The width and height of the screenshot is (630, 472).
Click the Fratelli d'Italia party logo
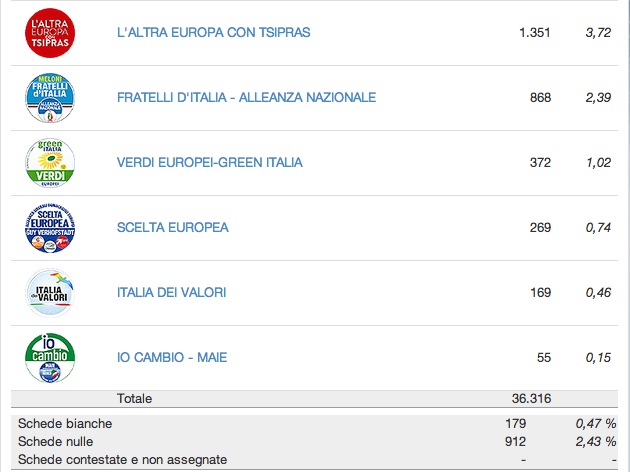click(x=50, y=98)
